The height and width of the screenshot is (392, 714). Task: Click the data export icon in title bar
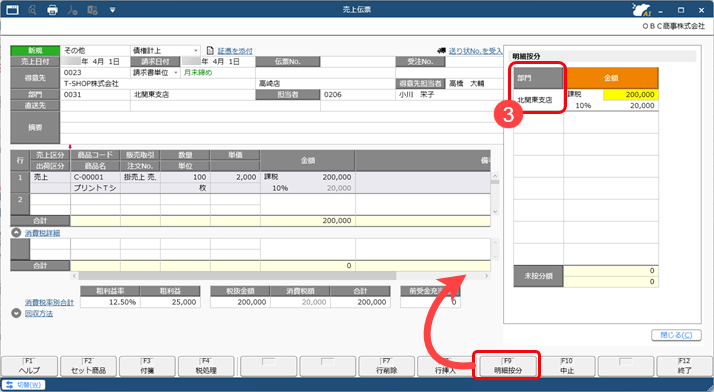click(92, 10)
